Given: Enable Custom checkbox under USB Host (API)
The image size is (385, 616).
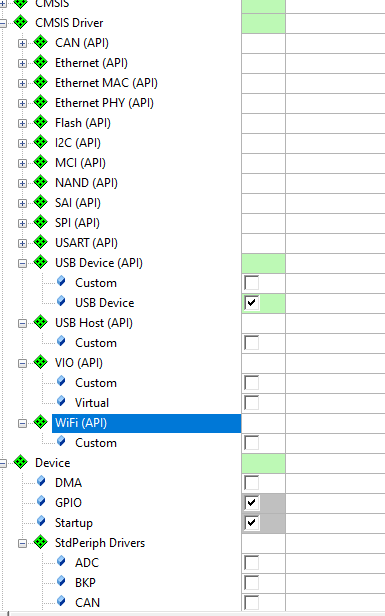Looking at the screenshot, I should click(251, 343).
